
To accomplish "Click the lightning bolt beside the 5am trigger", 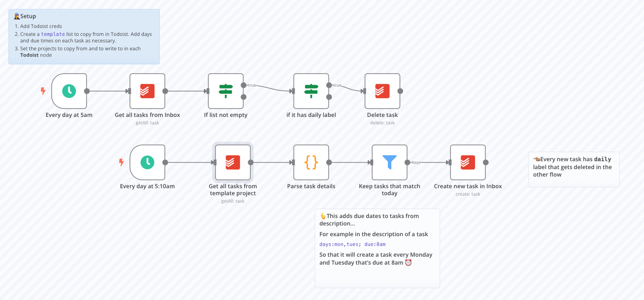I will click(43, 91).
